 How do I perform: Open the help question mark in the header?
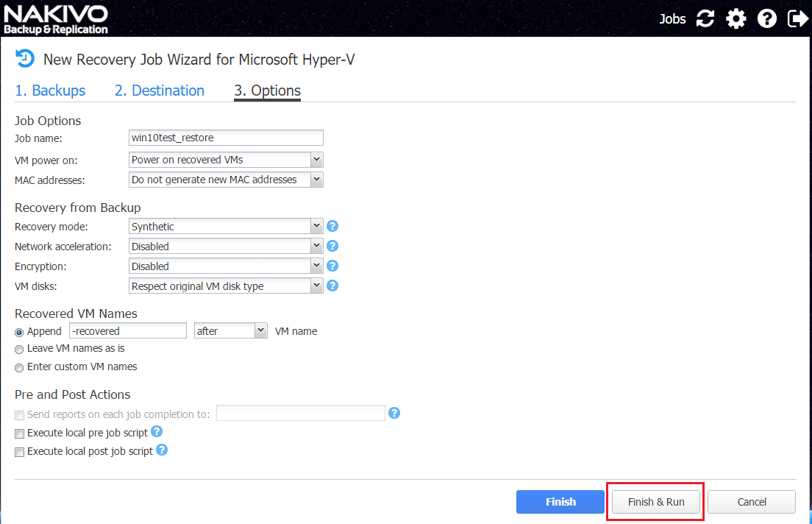pos(767,19)
